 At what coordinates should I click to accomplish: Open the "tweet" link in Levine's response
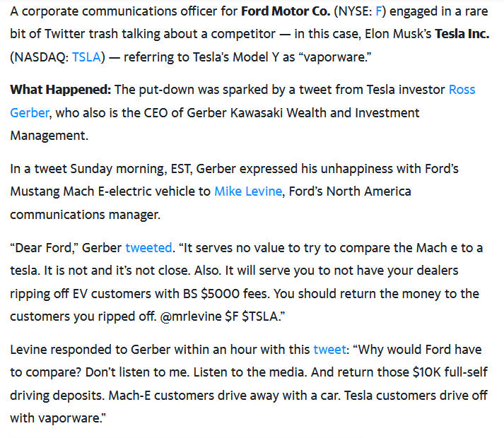coord(330,349)
